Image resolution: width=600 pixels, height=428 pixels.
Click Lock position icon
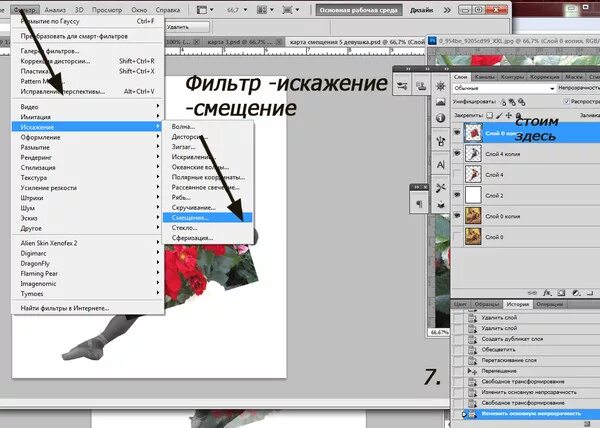coord(509,115)
